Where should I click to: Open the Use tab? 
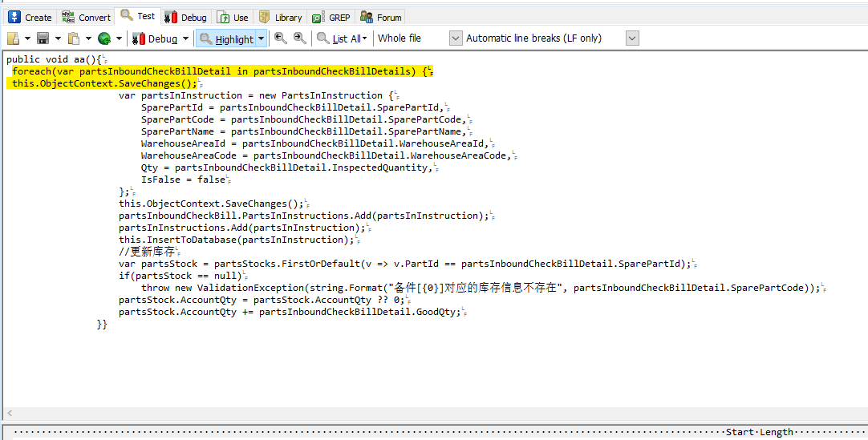(233, 17)
